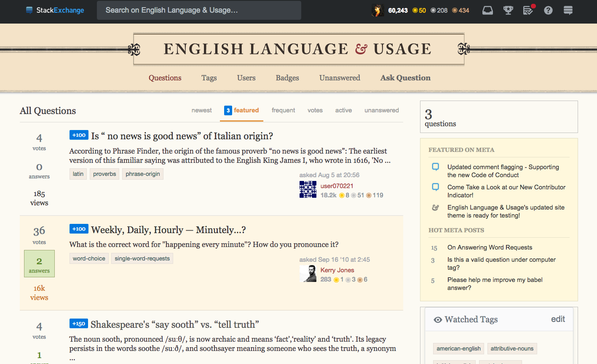Open the inbox icon in top bar
This screenshot has height=364, width=597.
pyautogui.click(x=487, y=10)
